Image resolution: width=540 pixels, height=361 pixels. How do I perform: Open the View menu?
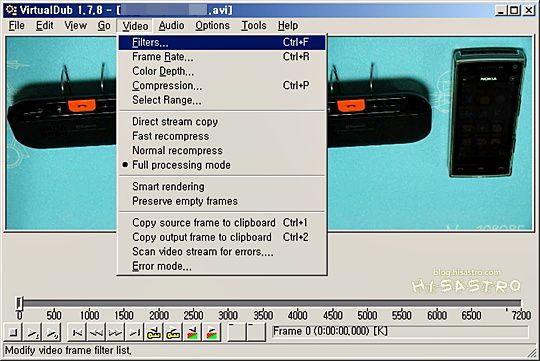pos(75,26)
